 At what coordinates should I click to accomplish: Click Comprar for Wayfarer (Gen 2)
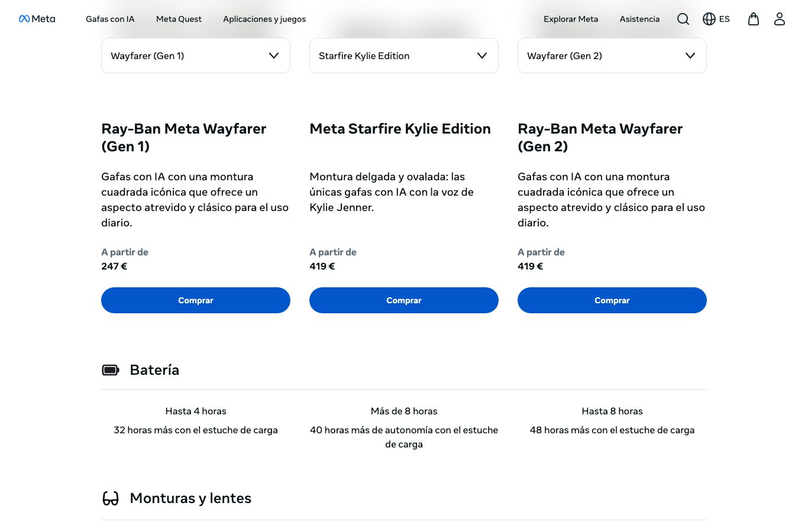[612, 300]
